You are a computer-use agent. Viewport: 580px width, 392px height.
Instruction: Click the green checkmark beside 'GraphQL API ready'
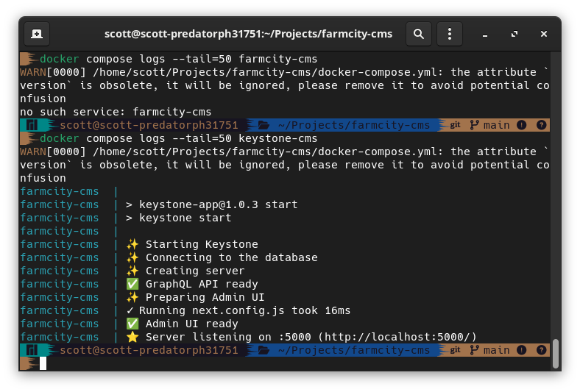tap(132, 284)
